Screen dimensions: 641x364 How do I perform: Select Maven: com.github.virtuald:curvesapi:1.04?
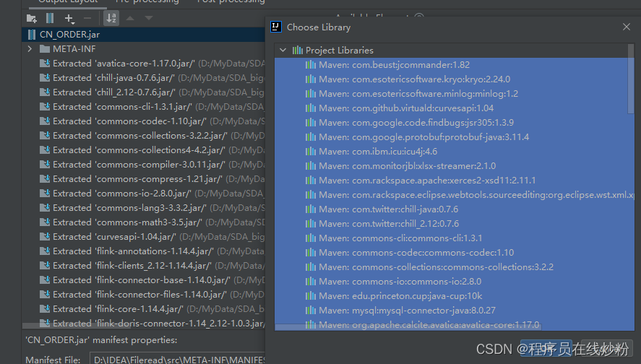[452, 108]
